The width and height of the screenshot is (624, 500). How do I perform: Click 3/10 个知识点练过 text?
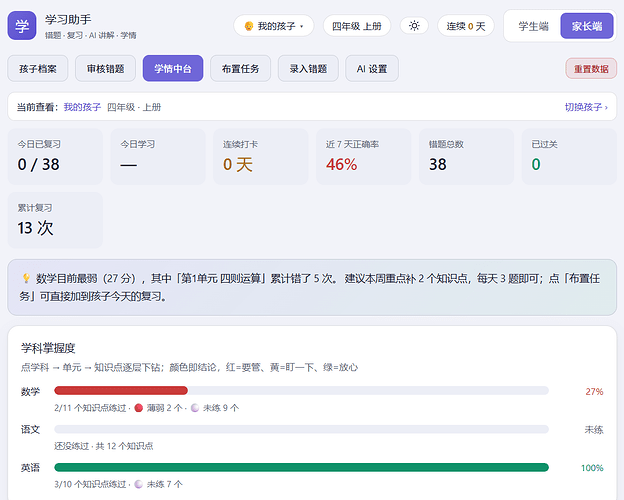[90, 484]
